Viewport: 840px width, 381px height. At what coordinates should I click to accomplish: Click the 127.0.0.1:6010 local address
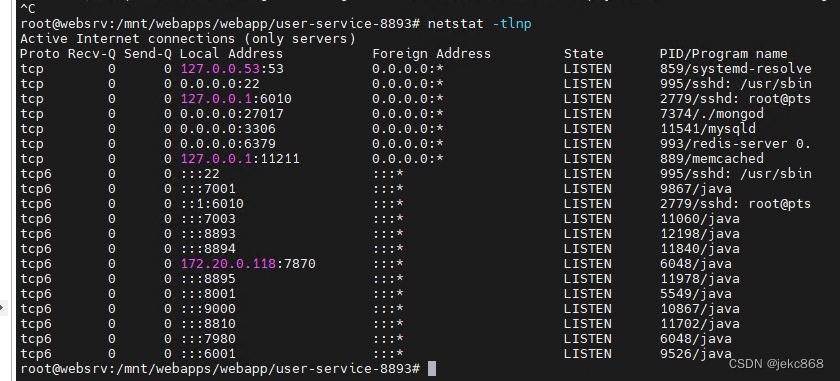click(236, 99)
